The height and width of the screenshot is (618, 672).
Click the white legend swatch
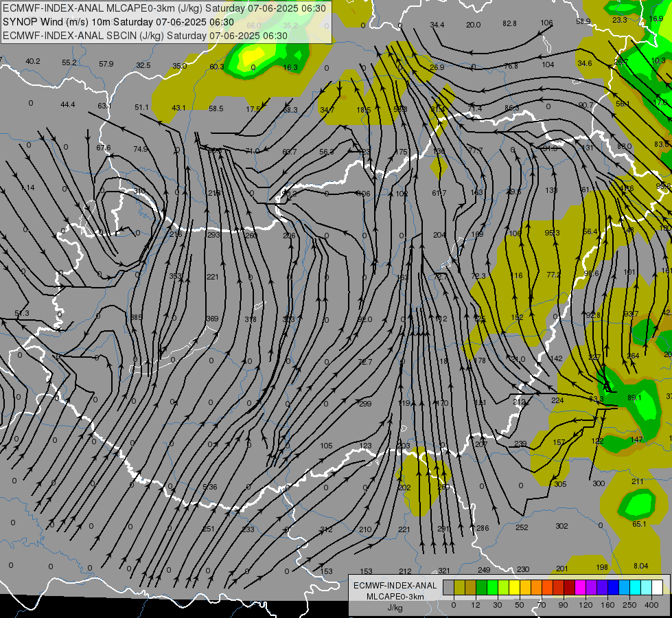click(x=658, y=587)
